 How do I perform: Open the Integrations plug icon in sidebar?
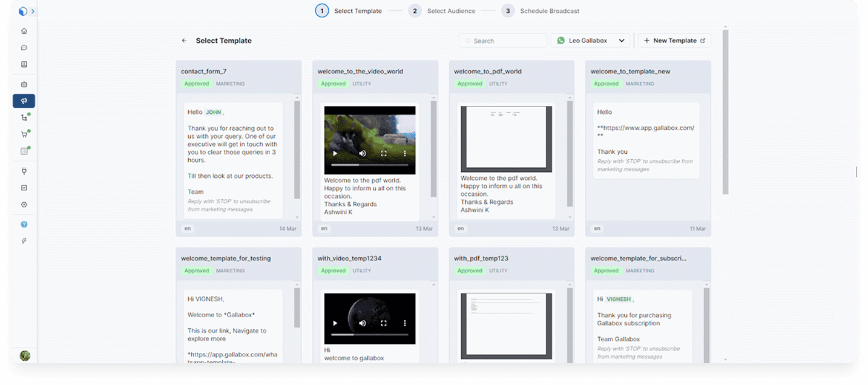point(24,171)
